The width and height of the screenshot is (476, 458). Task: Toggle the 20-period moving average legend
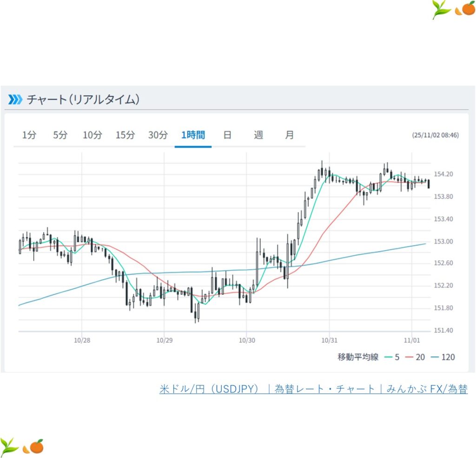416,357
